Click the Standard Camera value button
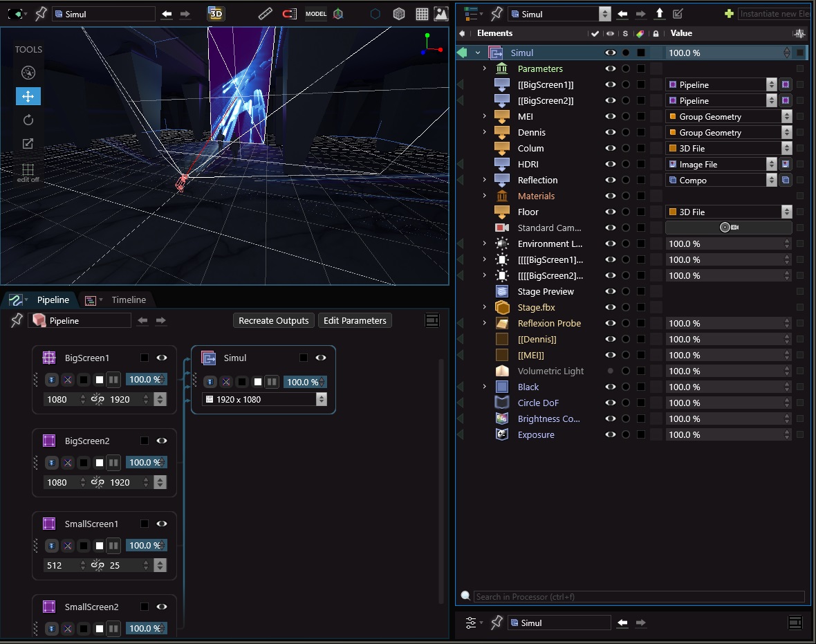The height and width of the screenshot is (644, 816). pyautogui.click(x=728, y=228)
